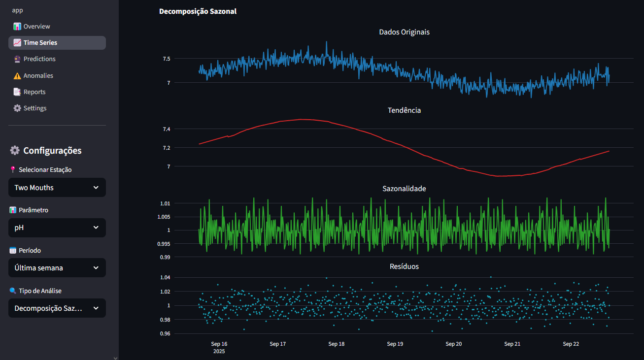Click the 7.5 tick on the Dados Originais axis

[167, 59]
